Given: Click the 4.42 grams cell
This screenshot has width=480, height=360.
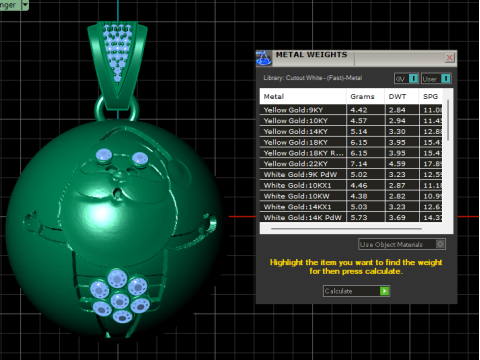Looking at the screenshot, I should pyautogui.click(x=365, y=110).
